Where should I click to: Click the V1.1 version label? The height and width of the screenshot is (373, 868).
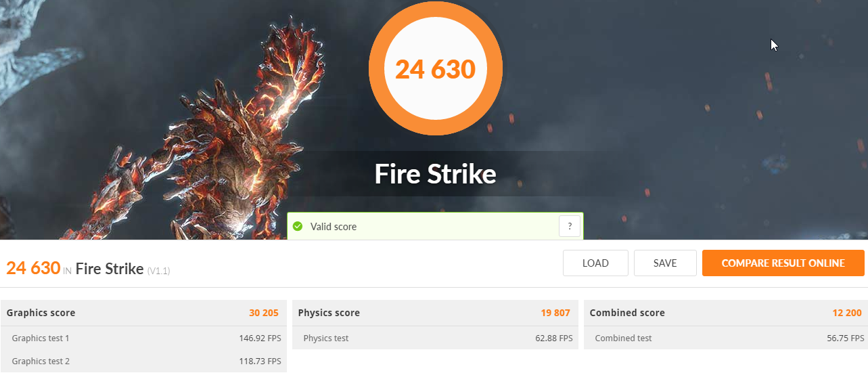(x=158, y=271)
